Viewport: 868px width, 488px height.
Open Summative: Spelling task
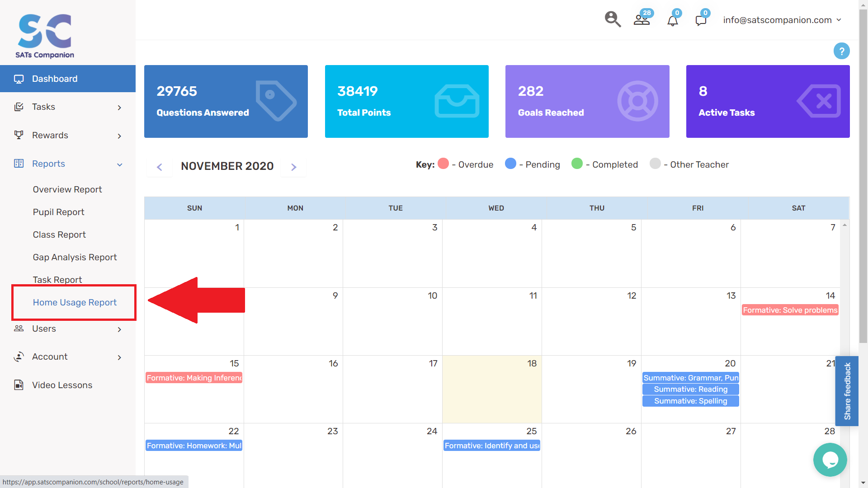(x=691, y=401)
